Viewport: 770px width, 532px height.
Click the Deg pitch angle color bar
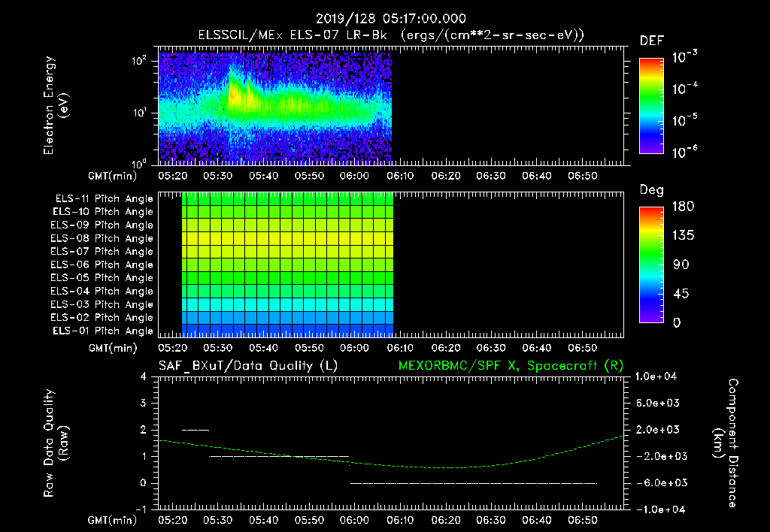pos(651,264)
